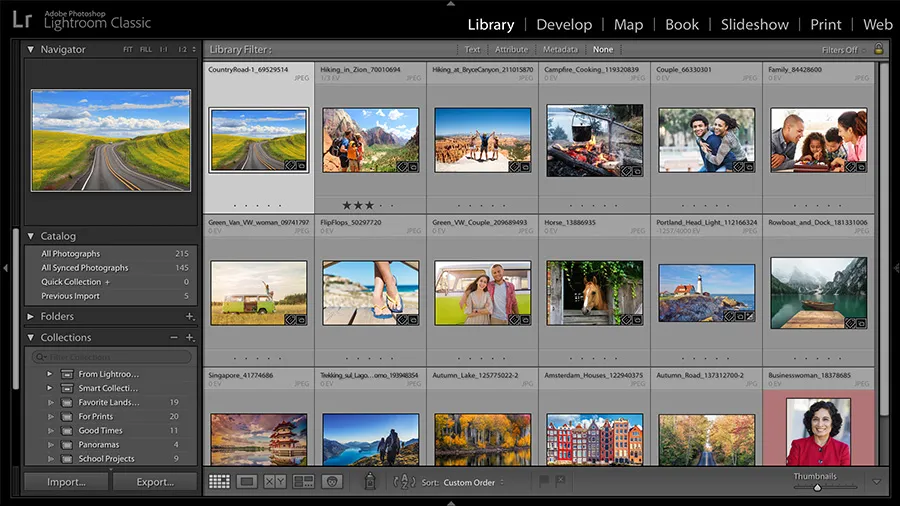
Task: Click the Export button
Action: coord(155,482)
